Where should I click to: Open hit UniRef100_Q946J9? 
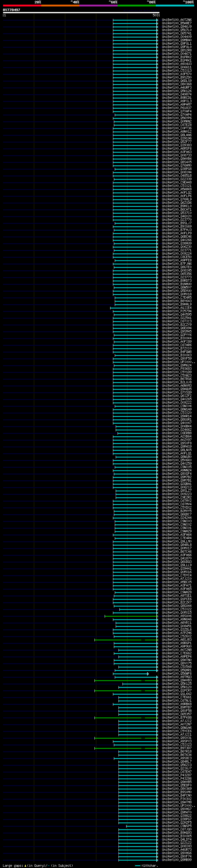(177, 26)
